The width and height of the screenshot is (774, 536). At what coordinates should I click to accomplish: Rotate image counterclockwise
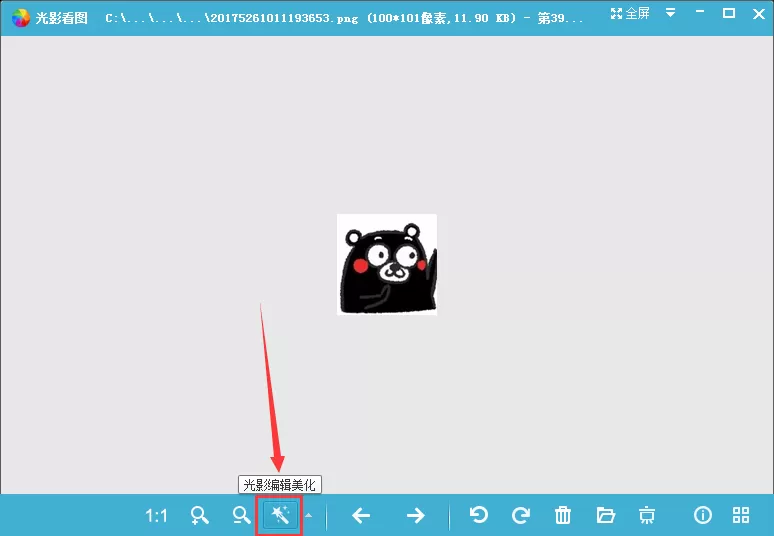click(x=478, y=515)
